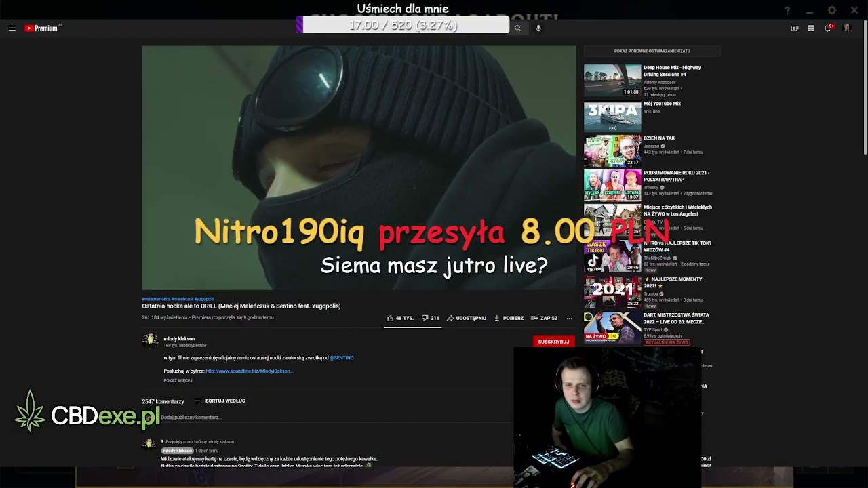
Task: Open the YouTube hamburger guide menu
Action: pos(12,28)
